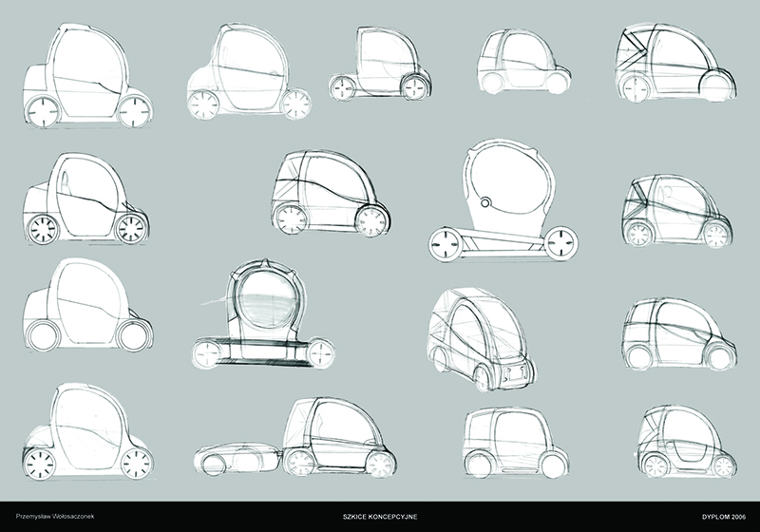This screenshot has height=532, width=760.
Task: Select the sketch with low sports car attached
Action: [295, 438]
